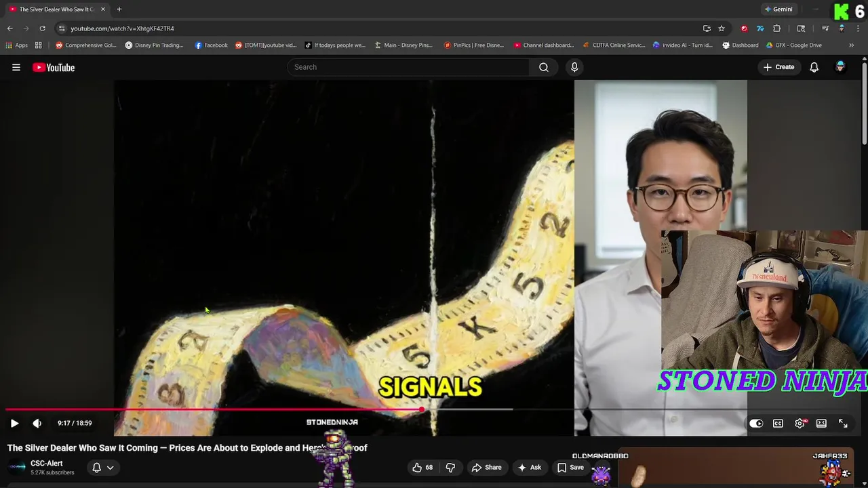Open the Facebook bookmark
The height and width of the screenshot is (488, 868).
tap(211, 45)
